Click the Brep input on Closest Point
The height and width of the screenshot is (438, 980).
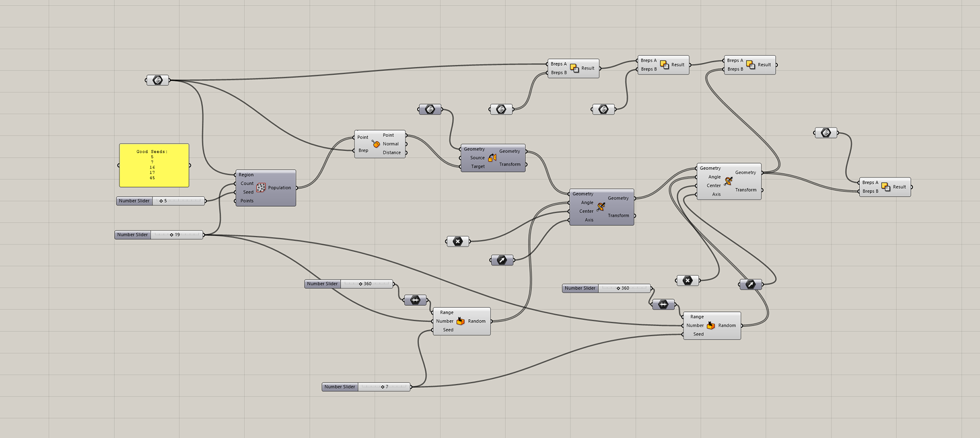coord(363,151)
